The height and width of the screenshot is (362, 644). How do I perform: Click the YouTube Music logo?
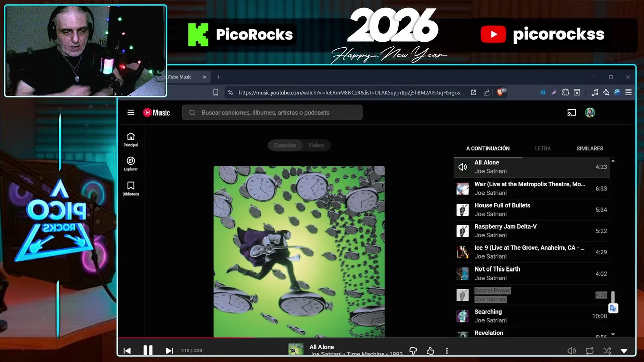(156, 113)
